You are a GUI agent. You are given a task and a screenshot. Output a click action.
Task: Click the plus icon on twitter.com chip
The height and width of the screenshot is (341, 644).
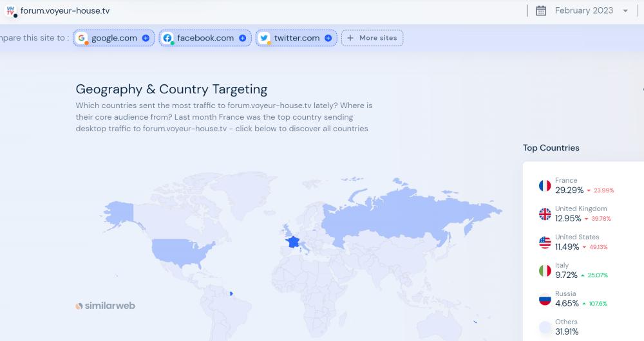[x=328, y=38]
